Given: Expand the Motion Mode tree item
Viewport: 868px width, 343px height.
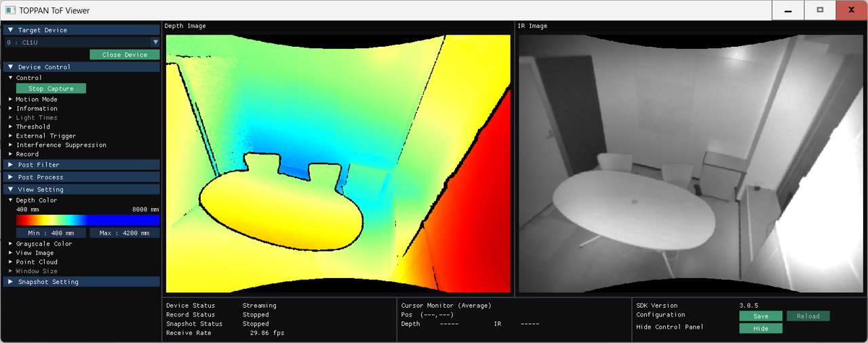Looking at the screenshot, I should [x=37, y=99].
